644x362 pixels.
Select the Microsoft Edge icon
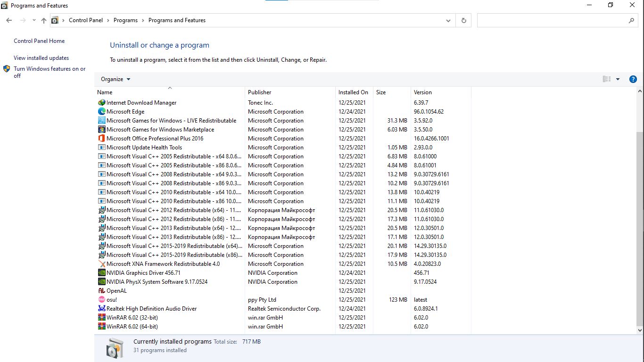[x=101, y=112]
